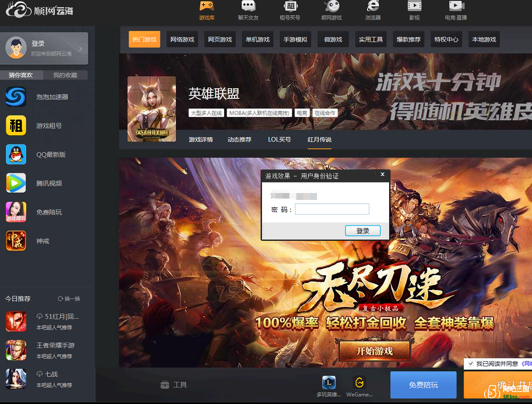This screenshot has width=532, height=404.
Task: Click the 英雄联盟 game title text
Action: pyautogui.click(x=214, y=94)
